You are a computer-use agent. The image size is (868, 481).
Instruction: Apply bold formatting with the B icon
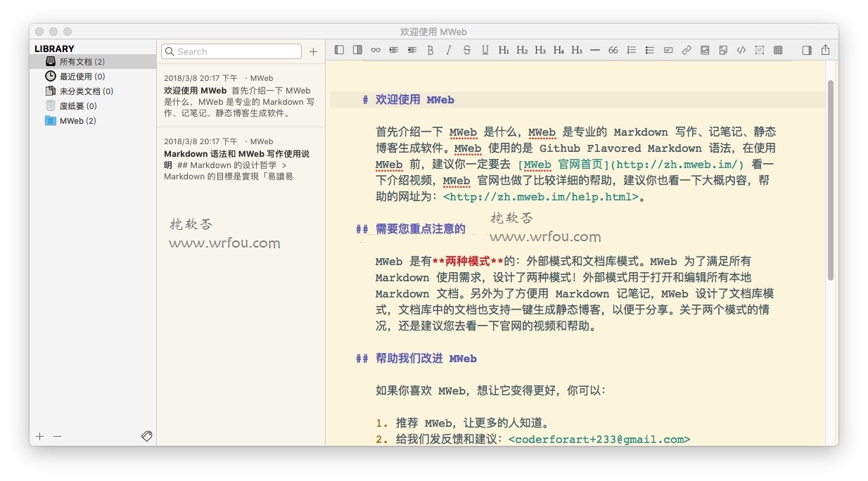tap(430, 50)
